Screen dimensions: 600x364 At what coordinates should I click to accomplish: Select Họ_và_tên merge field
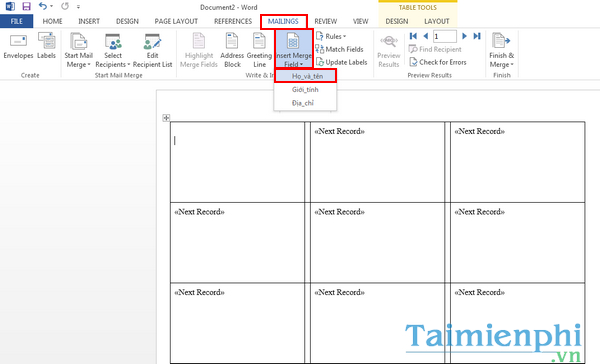point(305,76)
